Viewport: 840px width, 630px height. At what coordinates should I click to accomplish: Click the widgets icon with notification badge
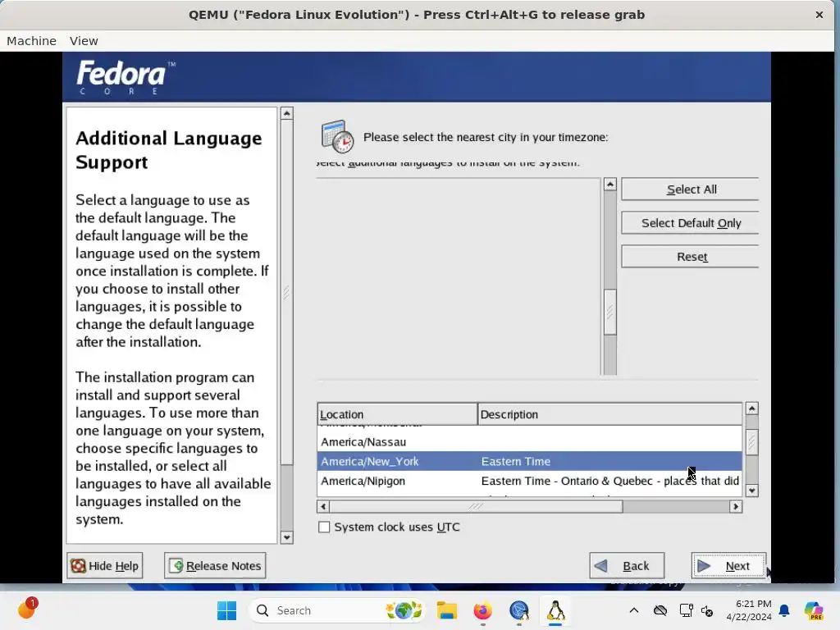27,609
